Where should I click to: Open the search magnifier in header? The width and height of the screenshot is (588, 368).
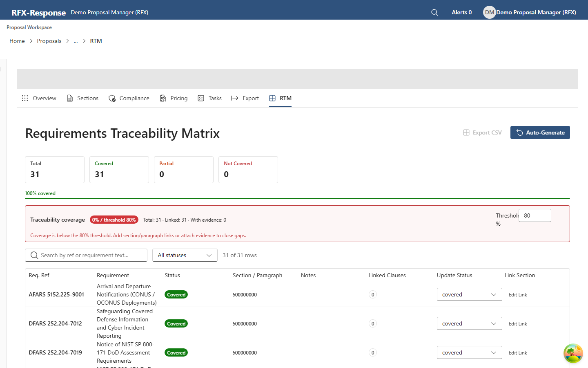click(x=434, y=12)
